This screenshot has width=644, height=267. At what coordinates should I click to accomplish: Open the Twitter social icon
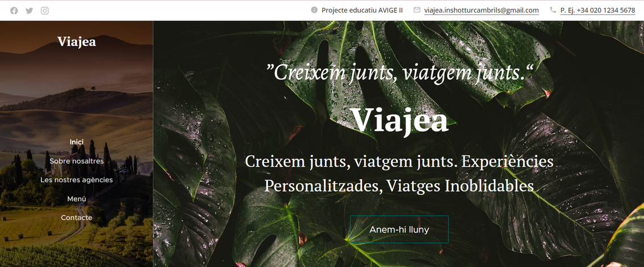click(x=29, y=11)
